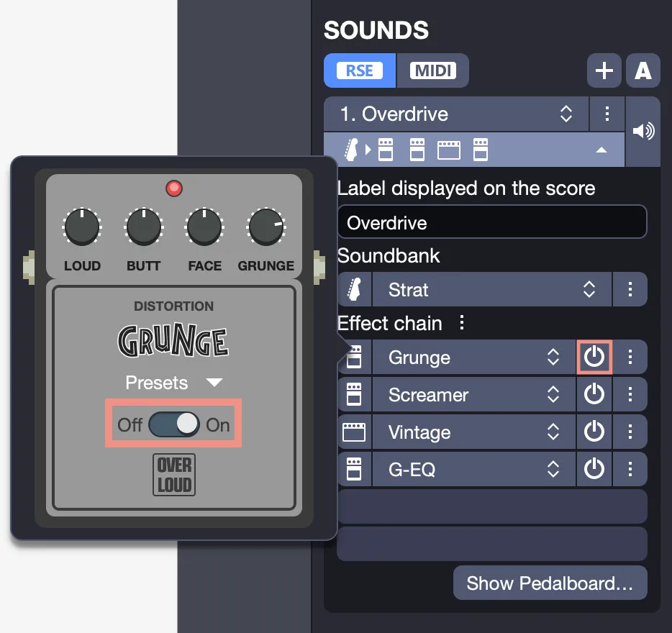672x633 pixels.
Task: Open the Presets dropdown on pedal
Action: tap(174, 382)
